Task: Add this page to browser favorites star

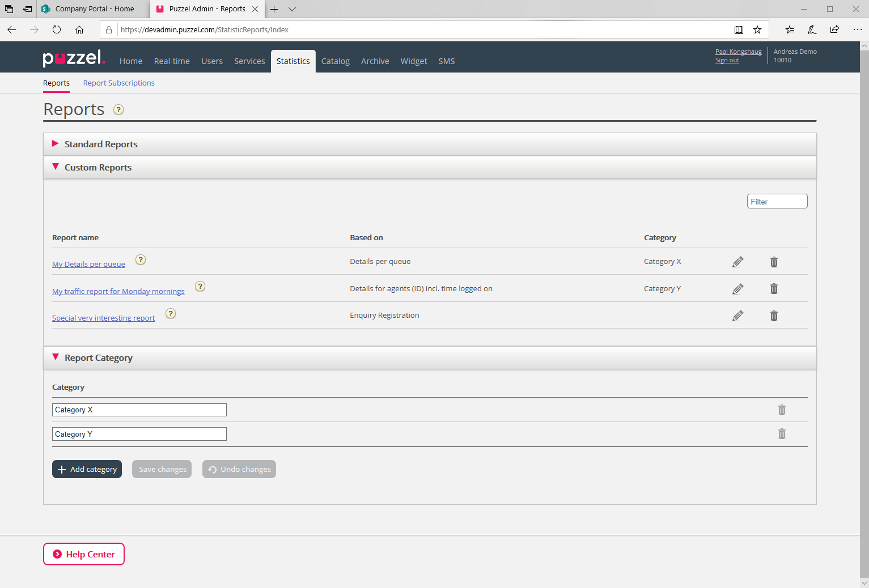Action: 757,30
